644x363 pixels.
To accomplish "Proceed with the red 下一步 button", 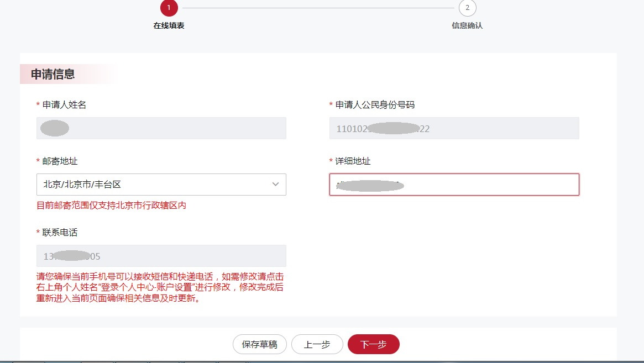I will 373,344.
